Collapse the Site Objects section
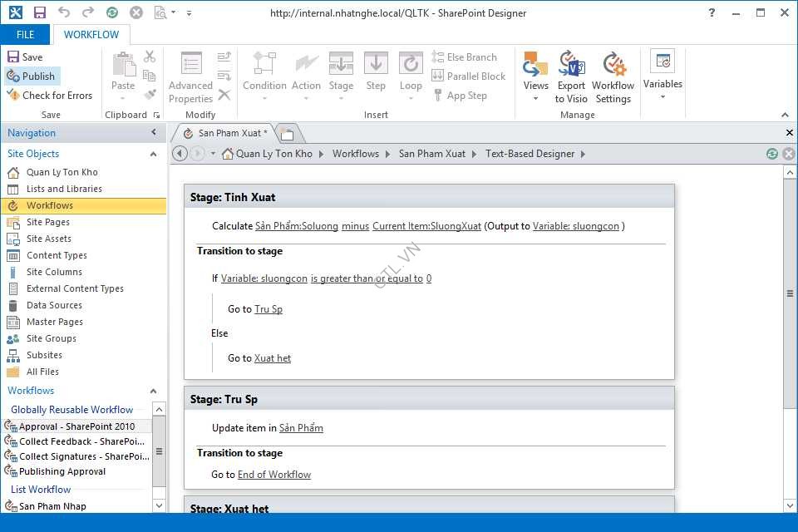 153,154
